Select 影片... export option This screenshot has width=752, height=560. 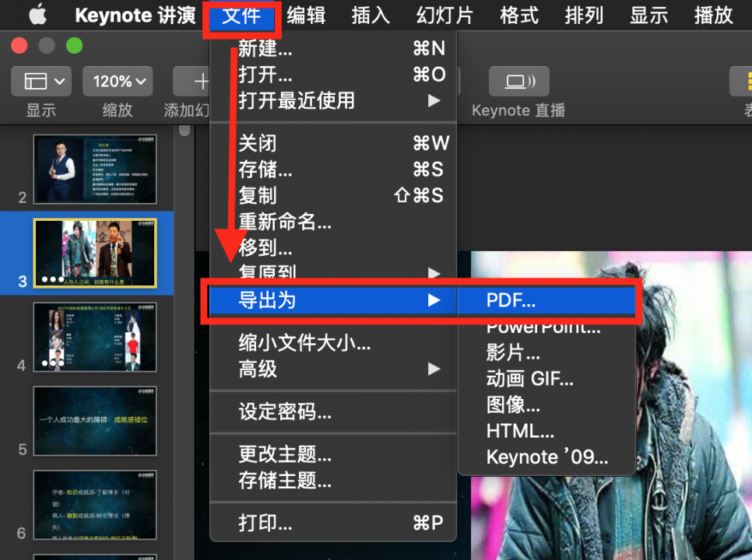[546, 352]
